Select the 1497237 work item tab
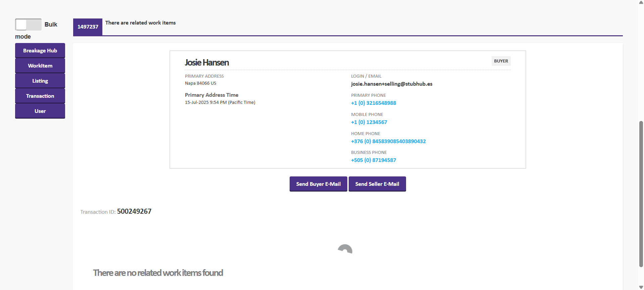The image size is (644, 290). tap(88, 27)
